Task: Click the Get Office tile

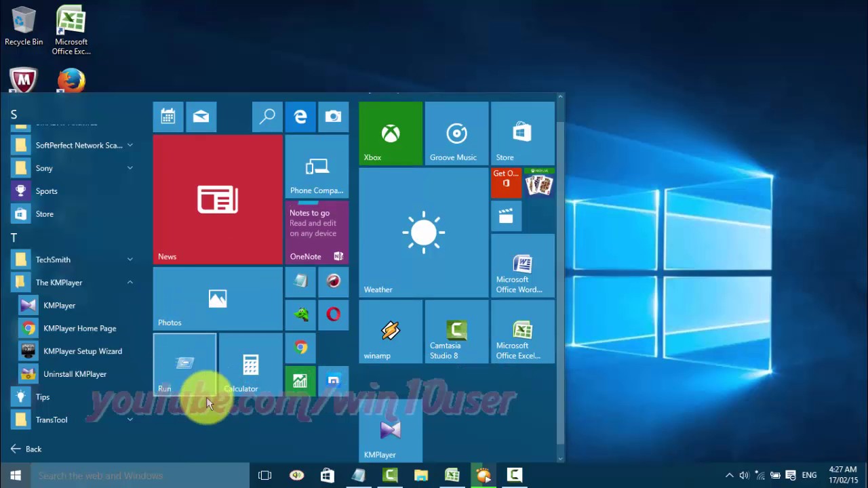Action: click(506, 183)
